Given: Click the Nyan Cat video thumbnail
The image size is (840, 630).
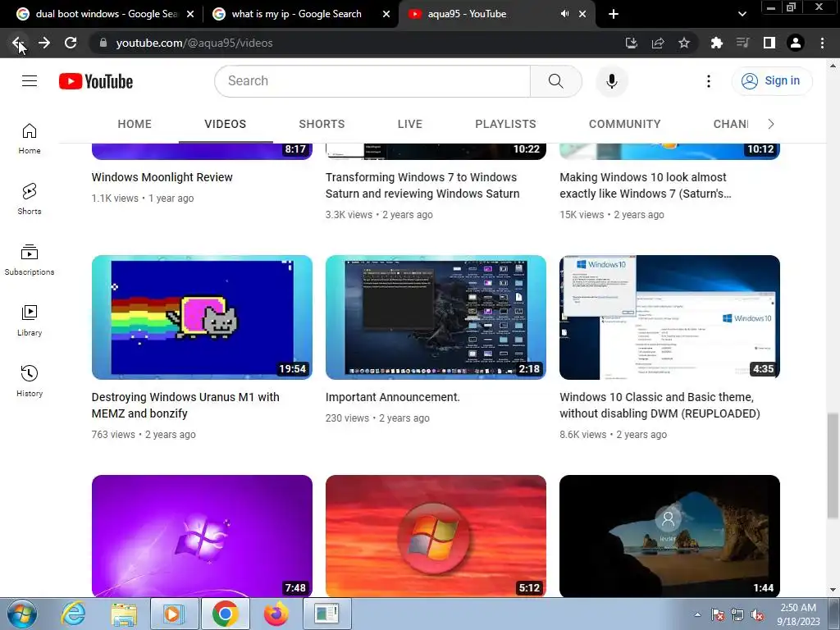Looking at the screenshot, I should click(202, 317).
